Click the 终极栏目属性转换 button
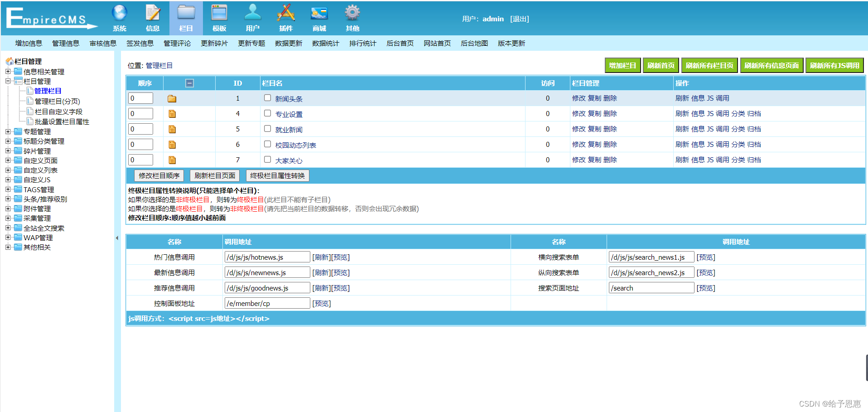The image size is (868, 412). [277, 175]
